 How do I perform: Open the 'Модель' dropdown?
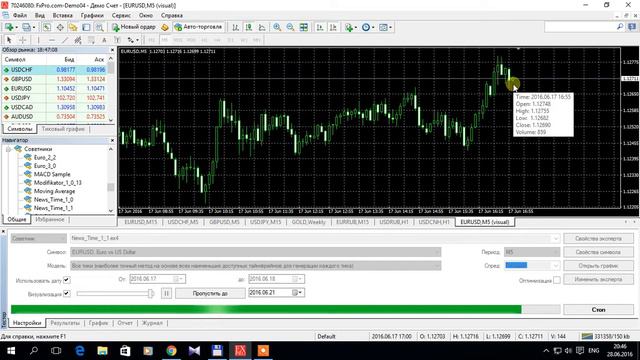256,266
